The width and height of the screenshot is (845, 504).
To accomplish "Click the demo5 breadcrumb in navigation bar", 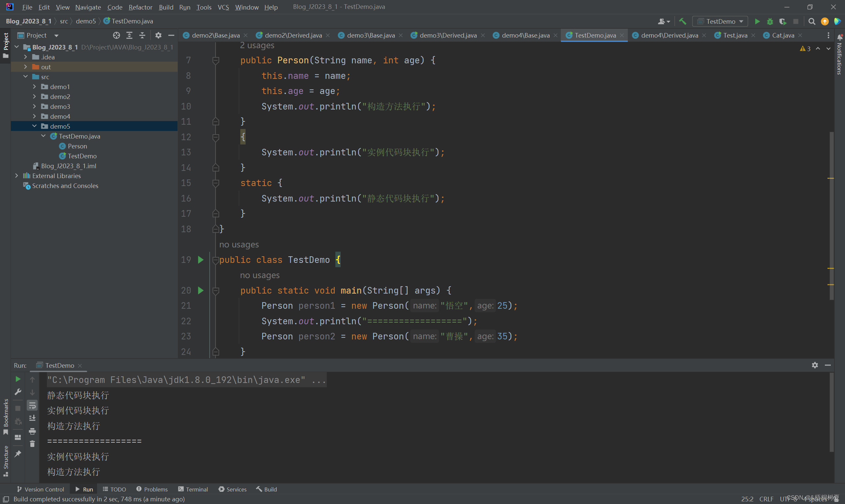I will point(85,21).
